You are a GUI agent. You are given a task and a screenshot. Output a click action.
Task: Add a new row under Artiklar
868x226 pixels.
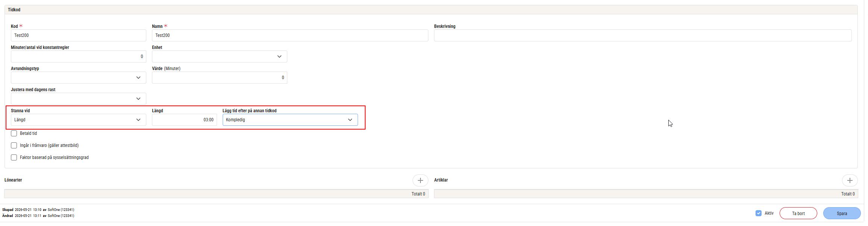click(850, 180)
